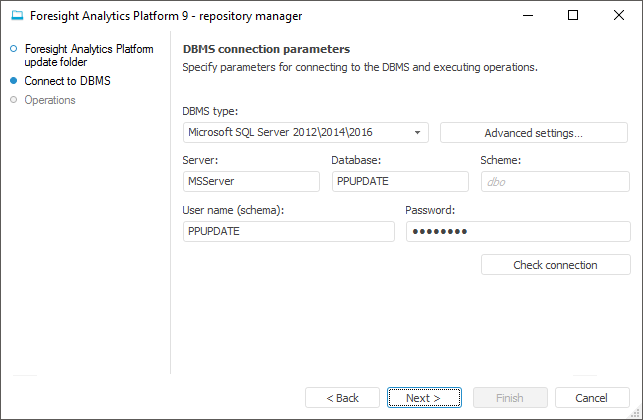643x420 pixels.
Task: Focus the User name (schema) field
Action: 288,231
